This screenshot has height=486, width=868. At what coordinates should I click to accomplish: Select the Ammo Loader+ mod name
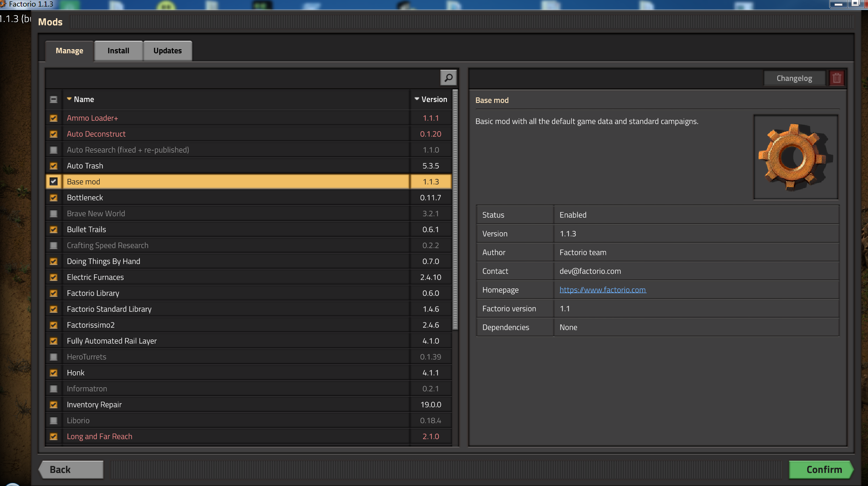click(92, 118)
